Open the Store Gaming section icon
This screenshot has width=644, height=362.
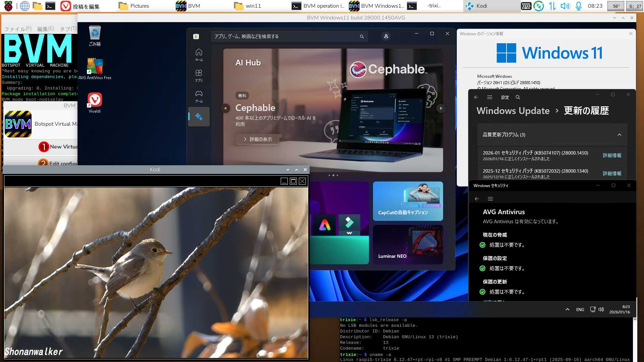(199, 96)
